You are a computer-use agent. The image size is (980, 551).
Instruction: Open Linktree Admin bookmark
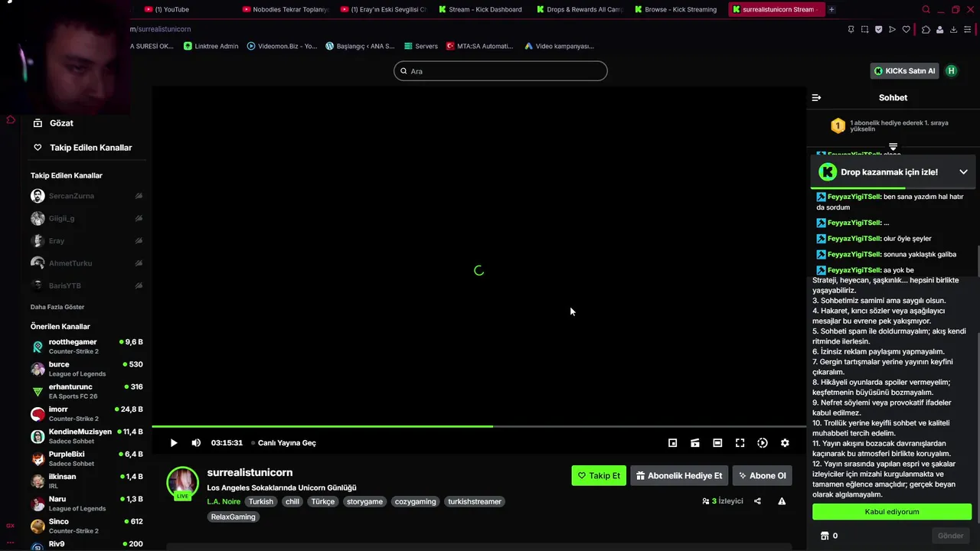click(211, 46)
